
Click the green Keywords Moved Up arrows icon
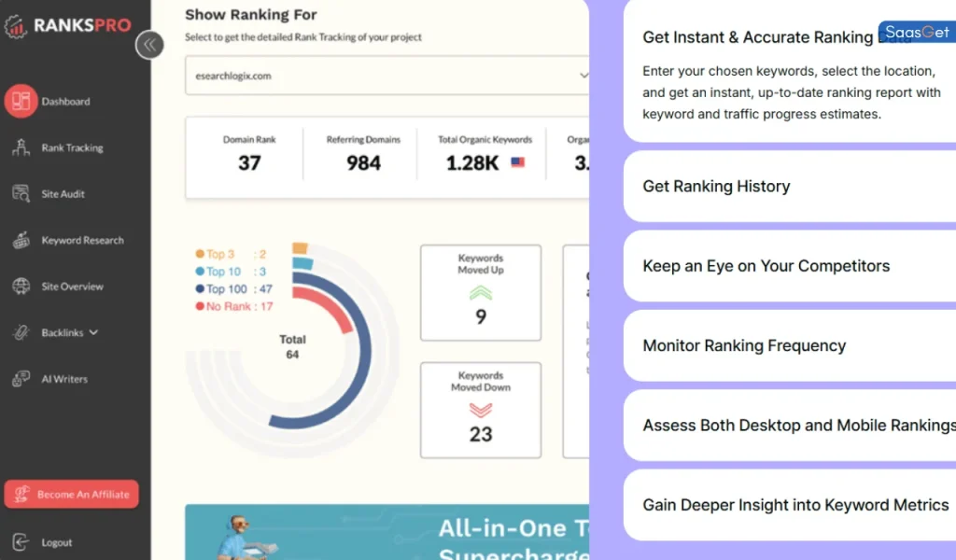(x=480, y=293)
